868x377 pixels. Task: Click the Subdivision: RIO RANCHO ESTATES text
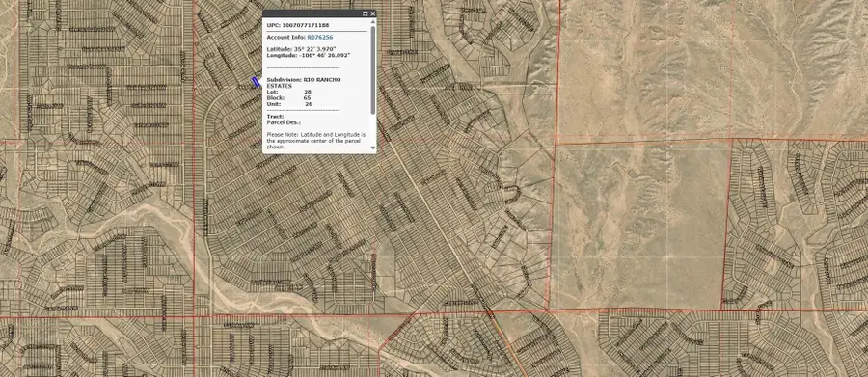(304, 83)
